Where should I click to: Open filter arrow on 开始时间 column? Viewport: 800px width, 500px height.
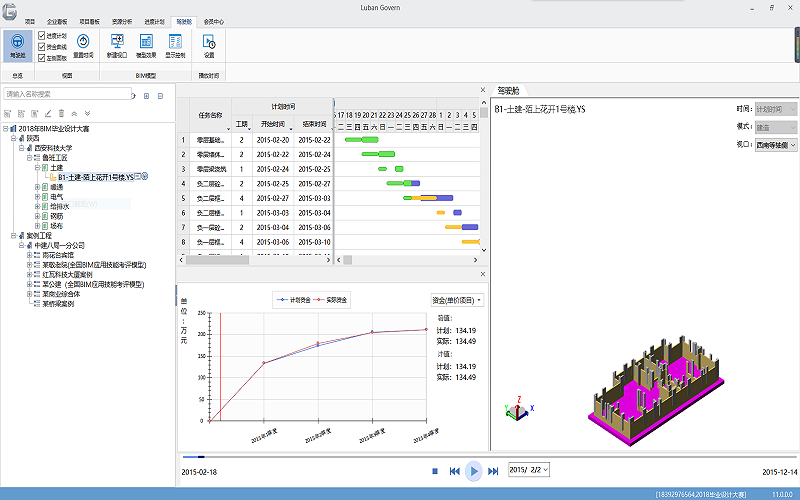[291, 130]
